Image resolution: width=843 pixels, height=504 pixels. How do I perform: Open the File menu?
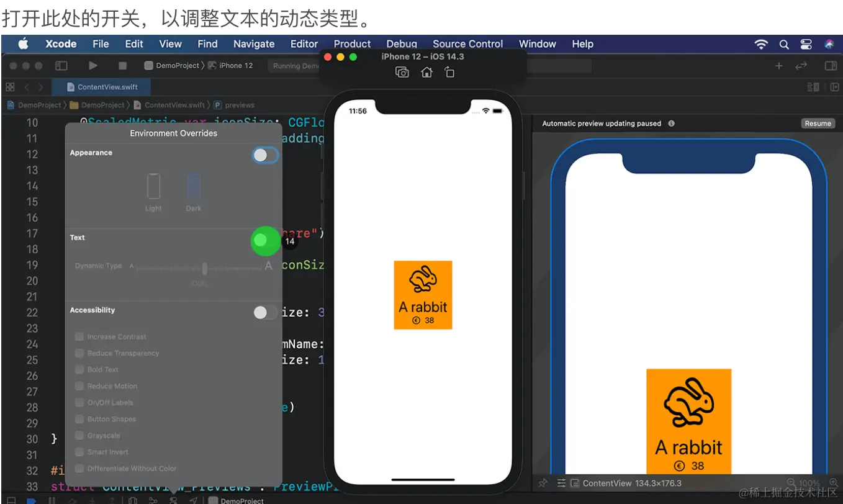point(101,44)
